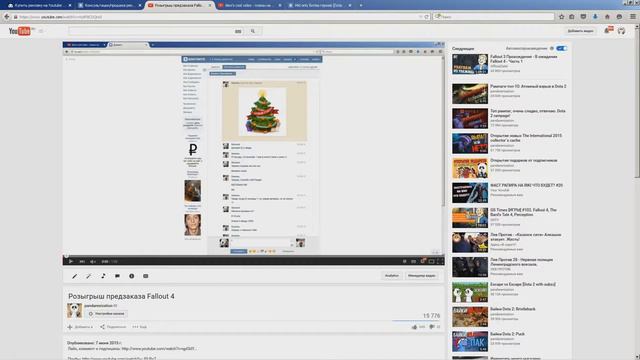Open YouTube notifications bell
Screen dimensions: 640x360
point(608,31)
